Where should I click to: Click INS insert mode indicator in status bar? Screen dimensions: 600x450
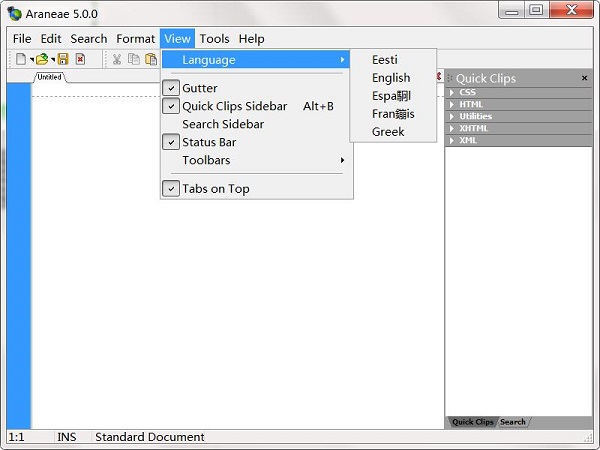pyautogui.click(x=67, y=437)
